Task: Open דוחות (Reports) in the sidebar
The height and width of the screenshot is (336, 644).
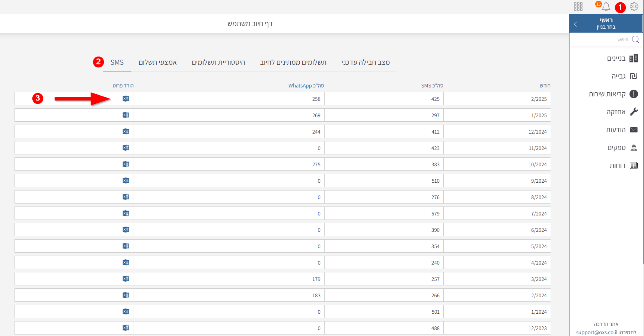Action: (x=618, y=166)
